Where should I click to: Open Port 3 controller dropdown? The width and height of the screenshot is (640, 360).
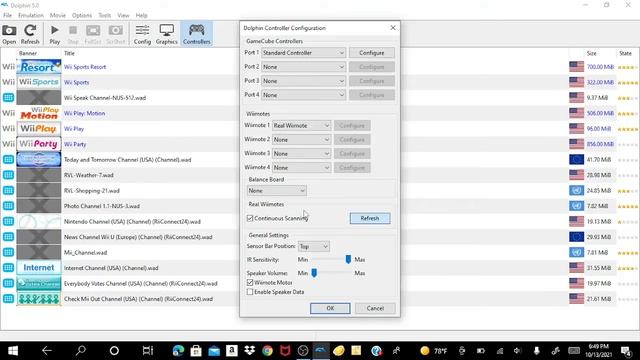coord(303,81)
